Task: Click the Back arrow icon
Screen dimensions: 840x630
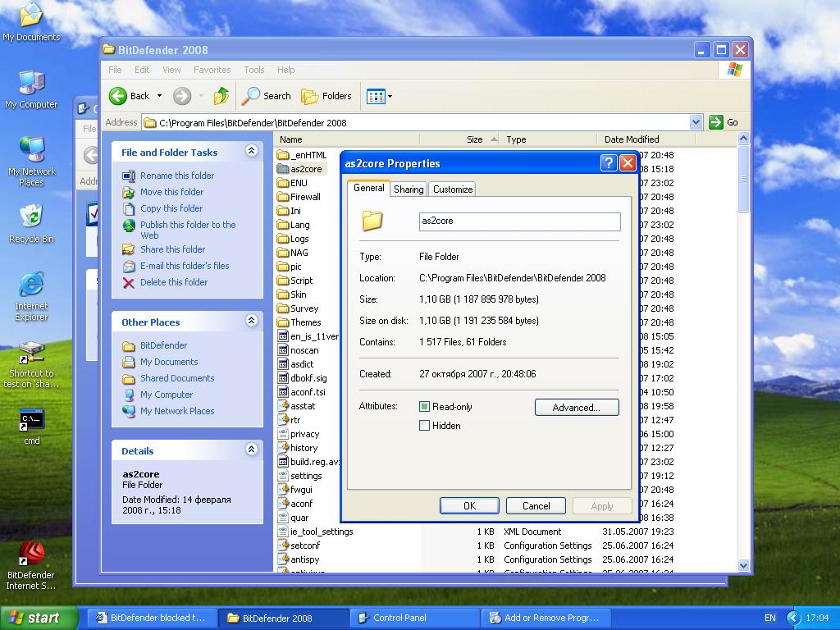Action: coord(118,96)
